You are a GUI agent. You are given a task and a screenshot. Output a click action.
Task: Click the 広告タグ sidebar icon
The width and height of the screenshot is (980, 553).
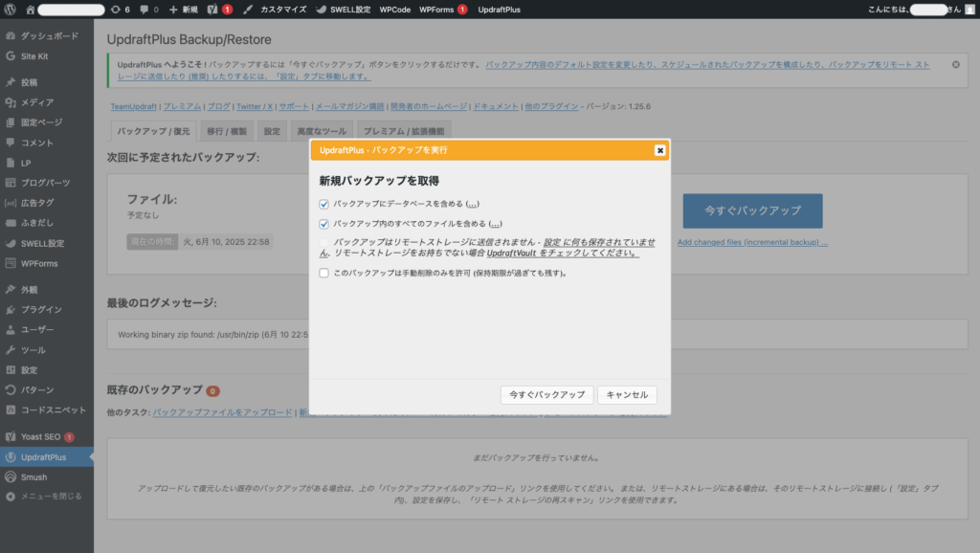pos(11,203)
